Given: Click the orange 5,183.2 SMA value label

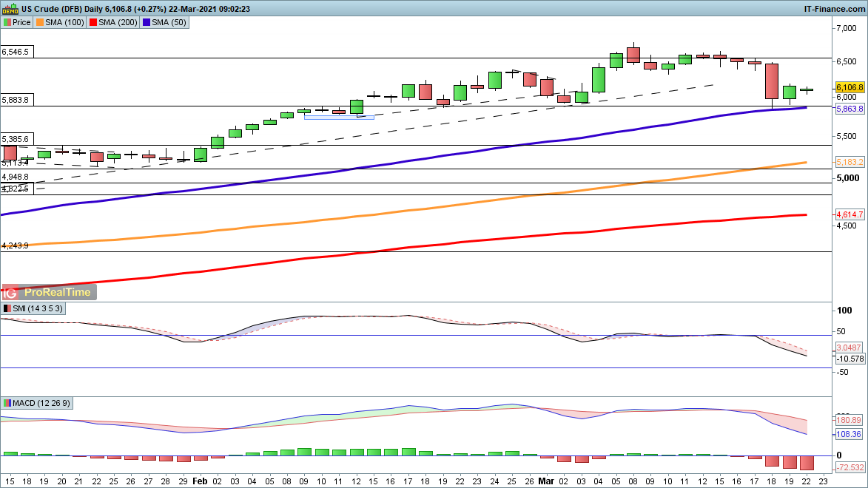Looking at the screenshot, I should 850,162.
